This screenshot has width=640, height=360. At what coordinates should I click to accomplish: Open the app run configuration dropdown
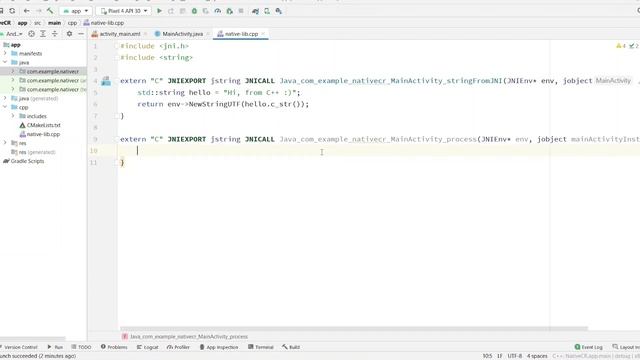coord(76,11)
